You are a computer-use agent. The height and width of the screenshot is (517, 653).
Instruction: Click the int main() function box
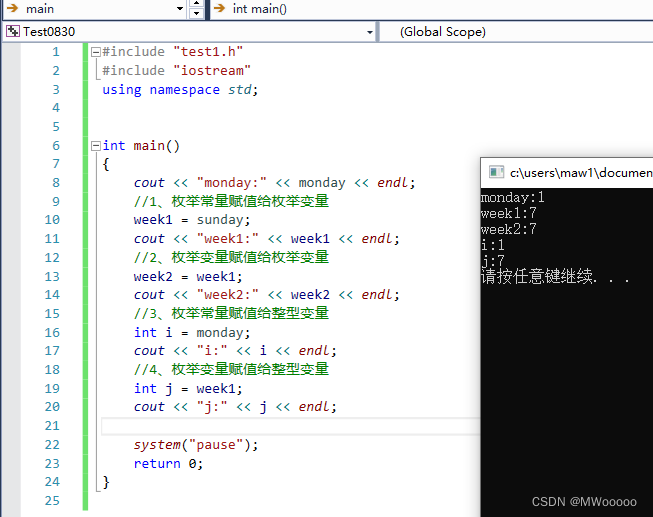(x=430, y=9)
